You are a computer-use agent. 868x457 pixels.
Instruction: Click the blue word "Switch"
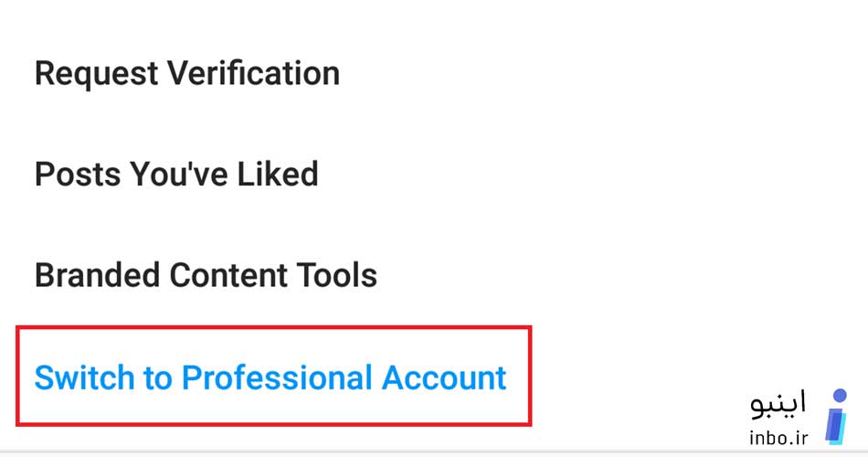point(84,377)
